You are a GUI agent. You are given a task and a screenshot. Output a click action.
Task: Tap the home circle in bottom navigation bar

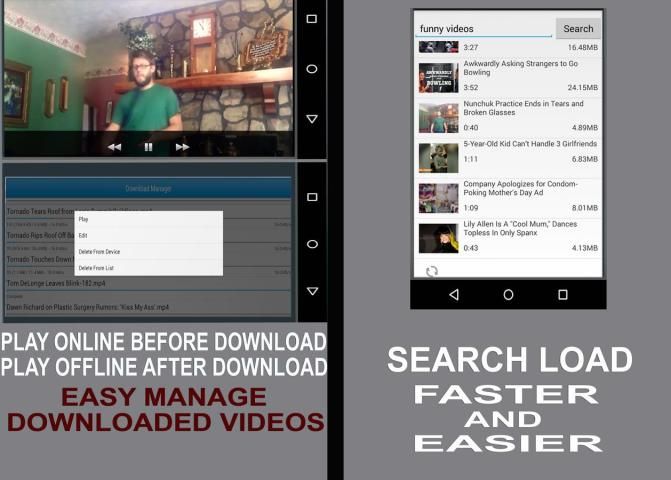[508, 295]
